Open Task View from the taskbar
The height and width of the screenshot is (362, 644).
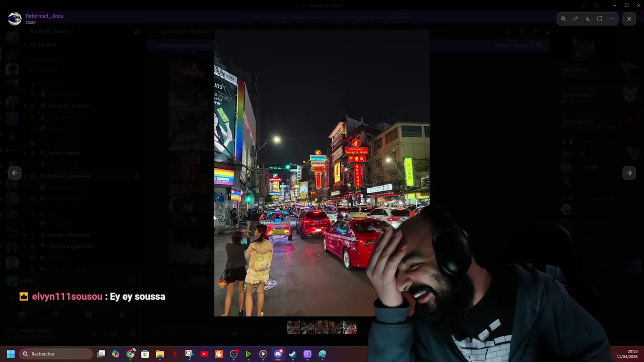click(x=101, y=354)
